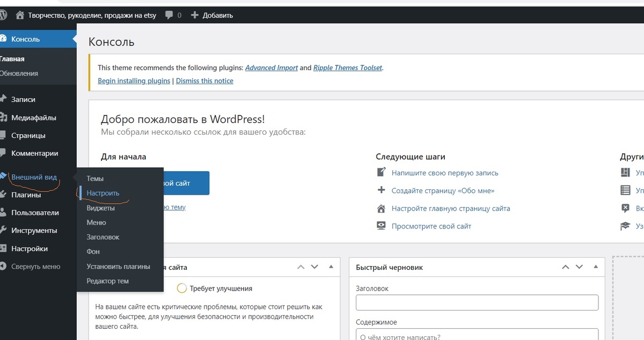Click the collapse arrow icon beside Свернуть меню
Image resolution: width=644 pixels, height=340 pixels.
pos(3,266)
